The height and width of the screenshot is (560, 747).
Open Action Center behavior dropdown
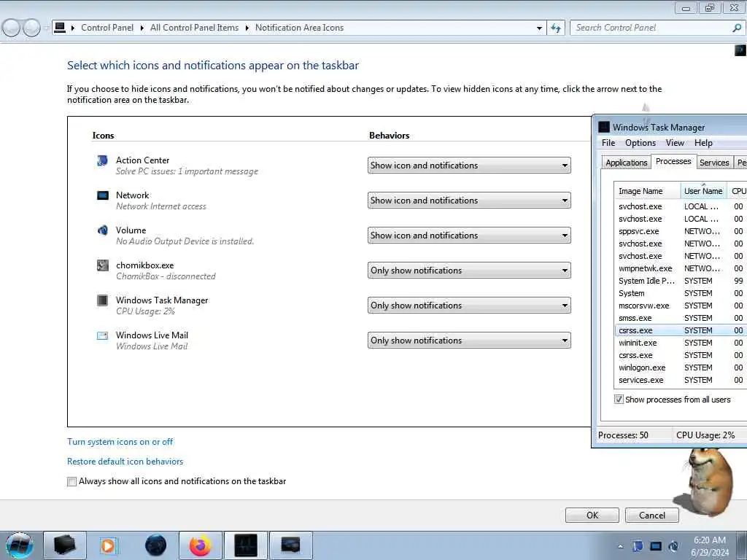tap(469, 166)
